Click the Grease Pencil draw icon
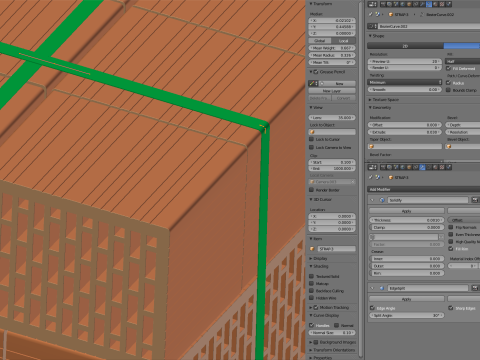 (x=312, y=83)
